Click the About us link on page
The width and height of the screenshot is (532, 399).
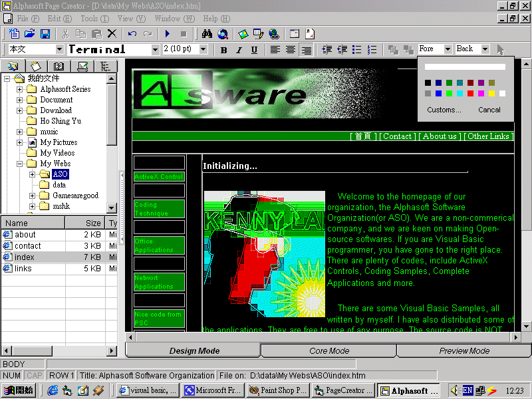(x=440, y=136)
